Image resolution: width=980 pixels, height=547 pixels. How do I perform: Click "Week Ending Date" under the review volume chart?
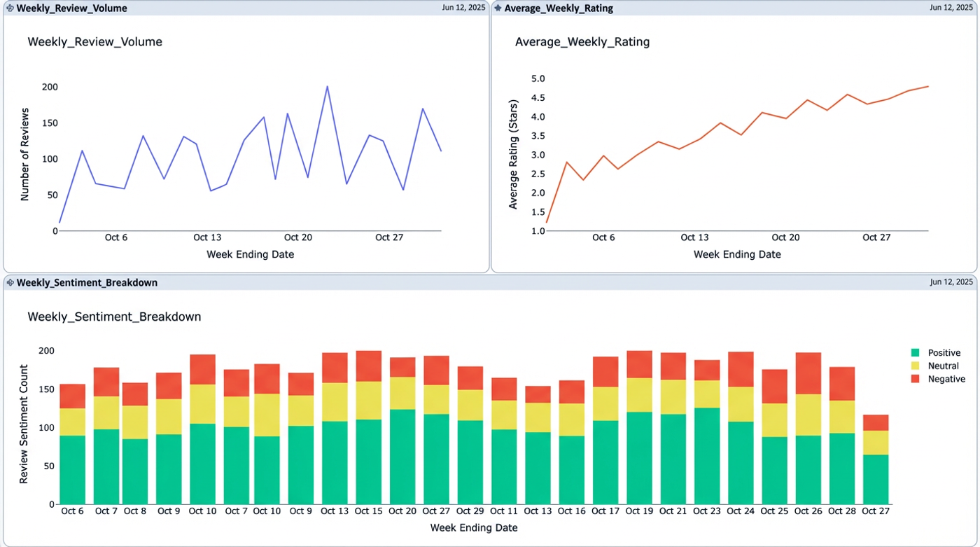point(251,255)
